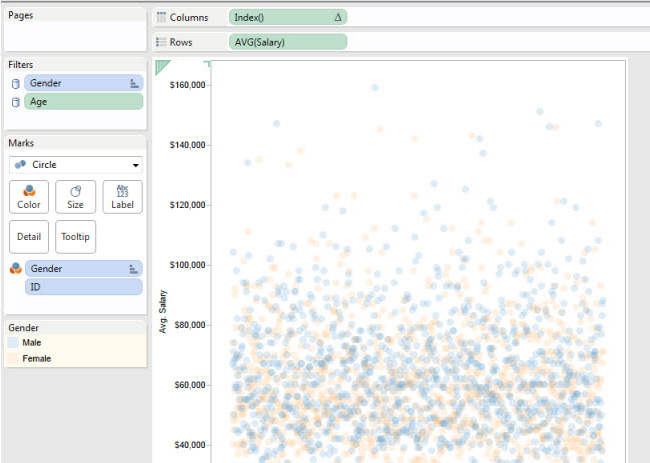Select the AVG(Salary) pill on Rows
The height and width of the screenshot is (463, 650).
pyautogui.click(x=288, y=42)
